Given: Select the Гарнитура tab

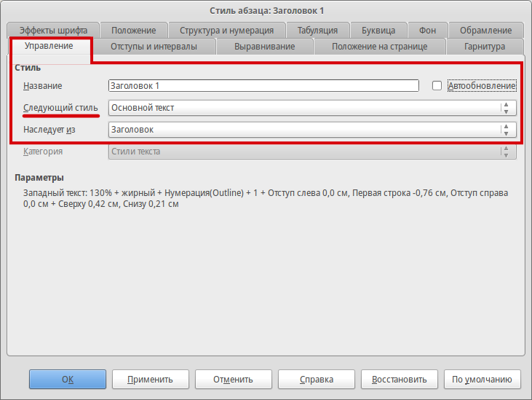Looking at the screenshot, I should point(485,46).
